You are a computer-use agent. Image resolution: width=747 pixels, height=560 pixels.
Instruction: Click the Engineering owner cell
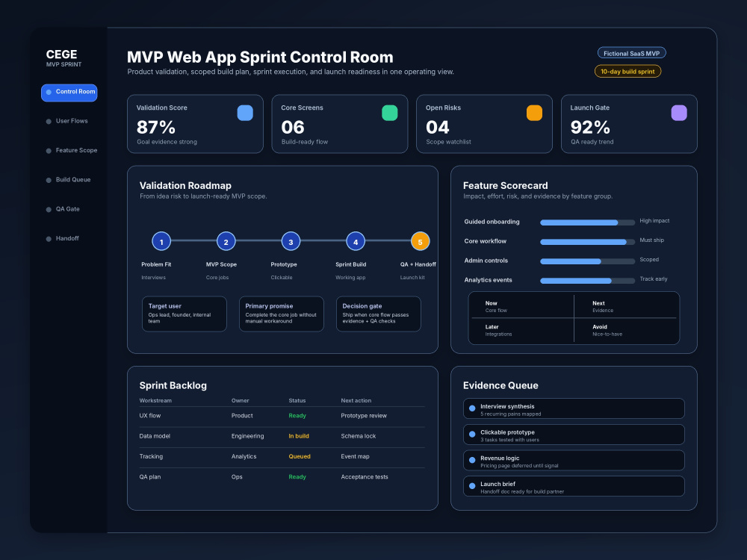tap(247, 436)
